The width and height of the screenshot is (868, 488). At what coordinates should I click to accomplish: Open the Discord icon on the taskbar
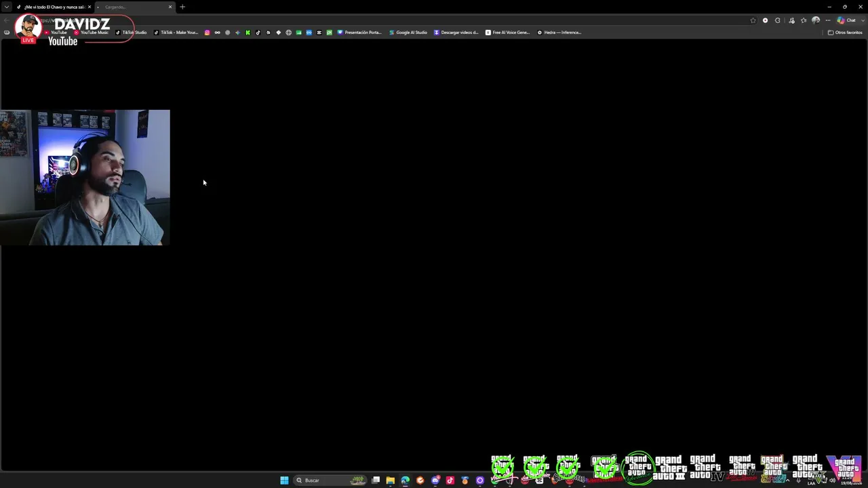click(x=435, y=481)
